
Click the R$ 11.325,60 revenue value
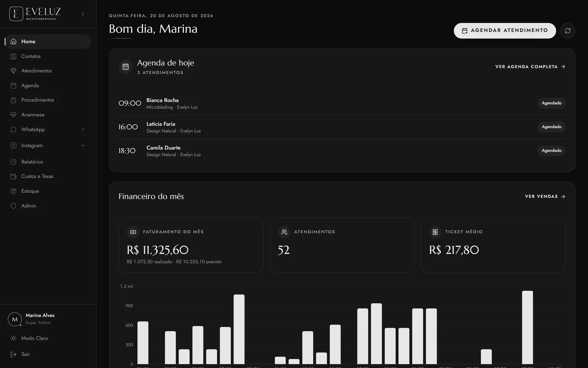[x=158, y=250]
